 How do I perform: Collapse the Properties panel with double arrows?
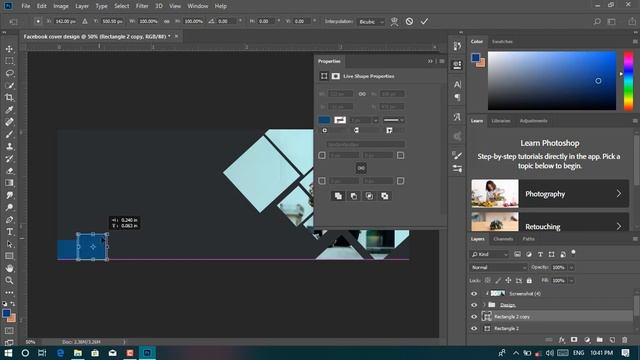(x=430, y=61)
